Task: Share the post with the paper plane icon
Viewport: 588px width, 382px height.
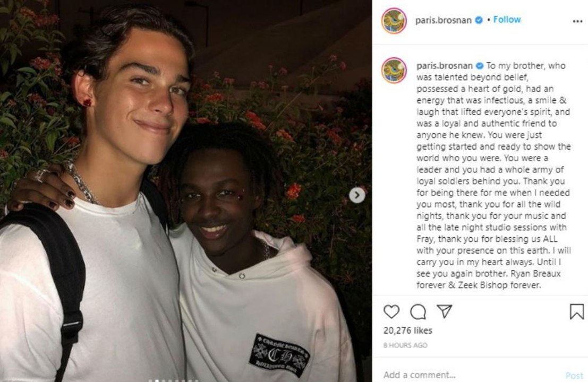Action: click(445, 311)
